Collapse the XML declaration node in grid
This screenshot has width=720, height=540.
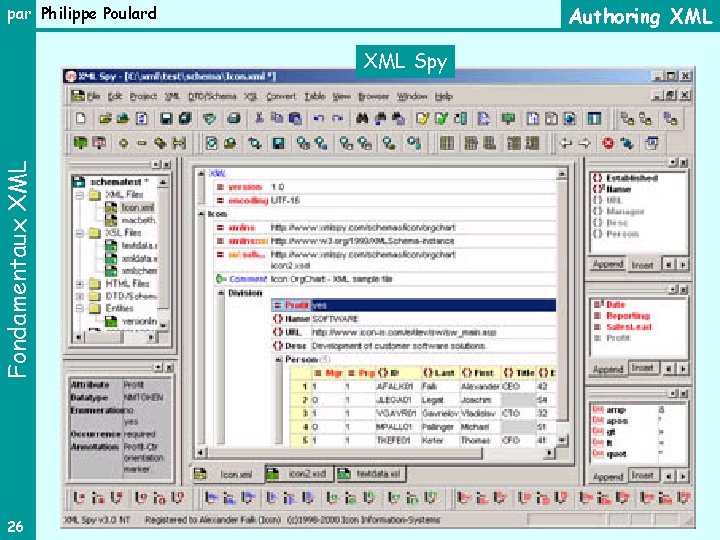[x=201, y=174]
